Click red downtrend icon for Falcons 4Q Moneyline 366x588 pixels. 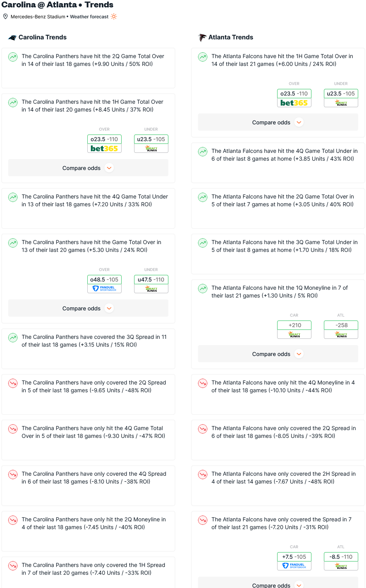click(203, 383)
